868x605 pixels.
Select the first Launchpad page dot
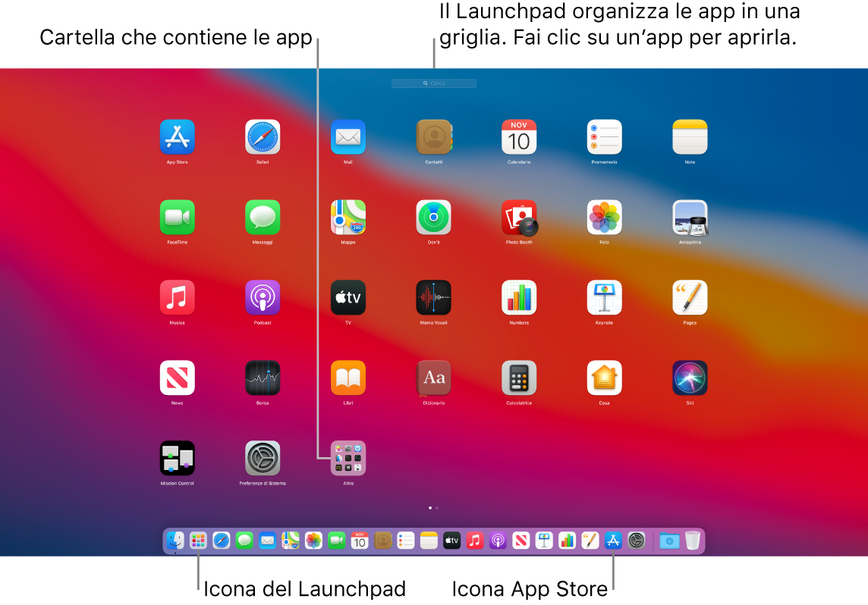click(430, 508)
